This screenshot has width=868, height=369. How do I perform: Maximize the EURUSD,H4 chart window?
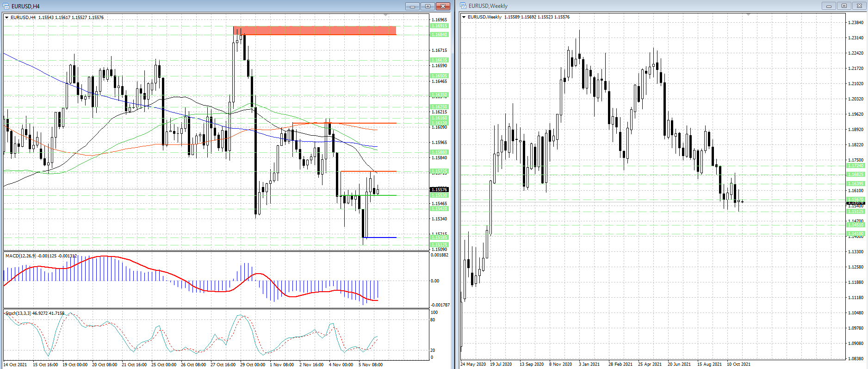point(427,6)
